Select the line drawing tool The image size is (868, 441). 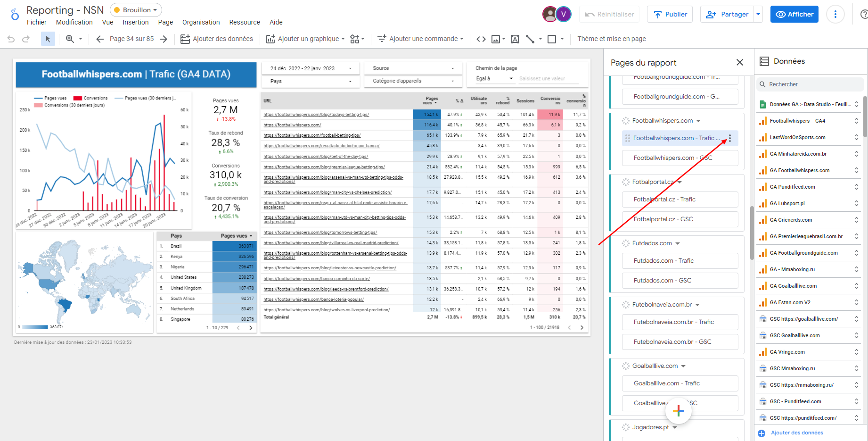(x=530, y=39)
